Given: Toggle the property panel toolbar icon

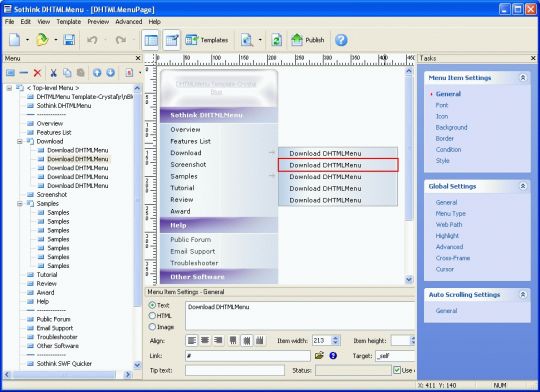Looking at the screenshot, I should pos(172,40).
